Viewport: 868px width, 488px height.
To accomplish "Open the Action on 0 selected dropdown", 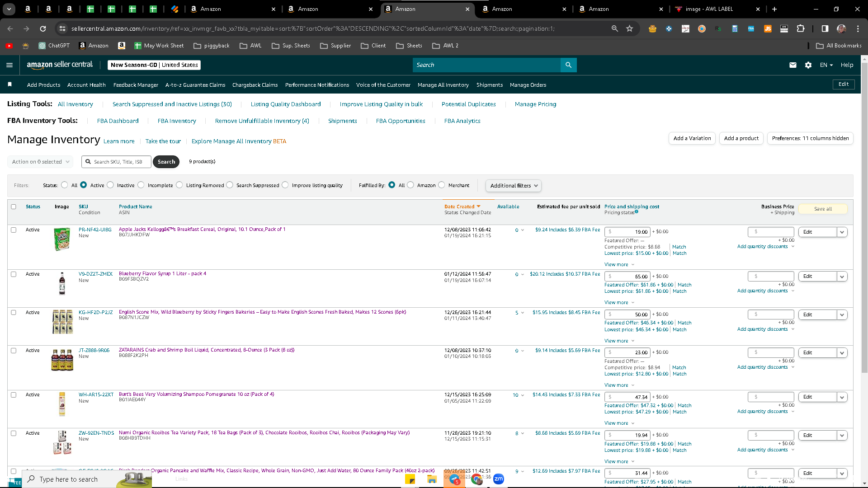I will [x=40, y=162].
